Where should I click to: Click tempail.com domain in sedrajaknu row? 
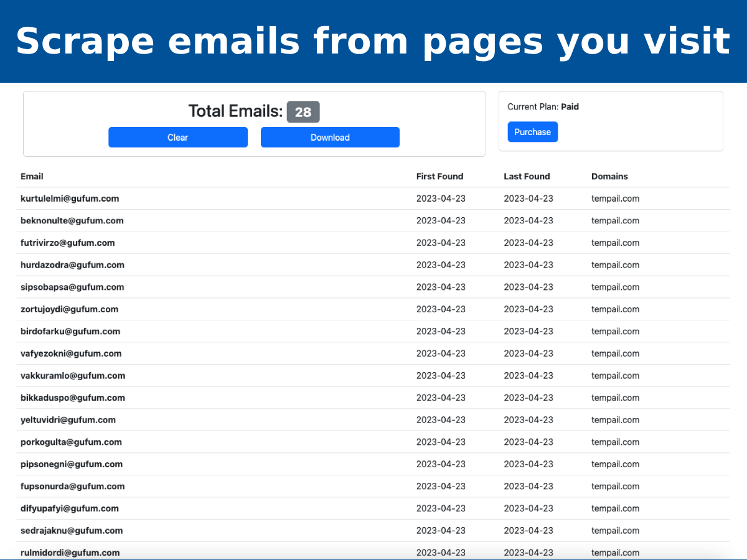[616, 531]
